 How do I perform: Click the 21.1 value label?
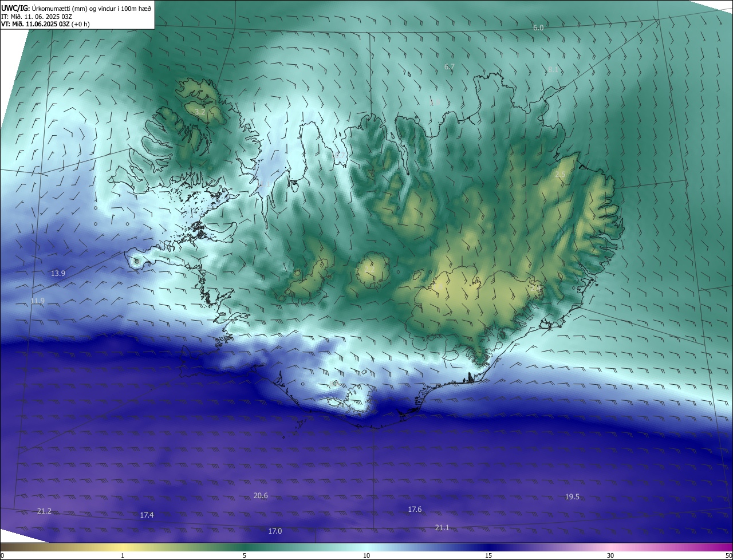click(x=442, y=528)
